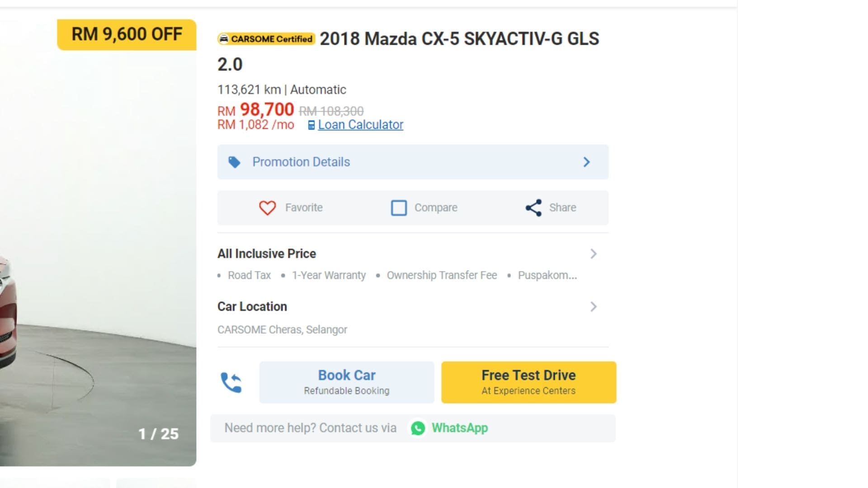Click the WhatsApp icon to contact support
The image size is (868, 488).
pyautogui.click(x=418, y=428)
